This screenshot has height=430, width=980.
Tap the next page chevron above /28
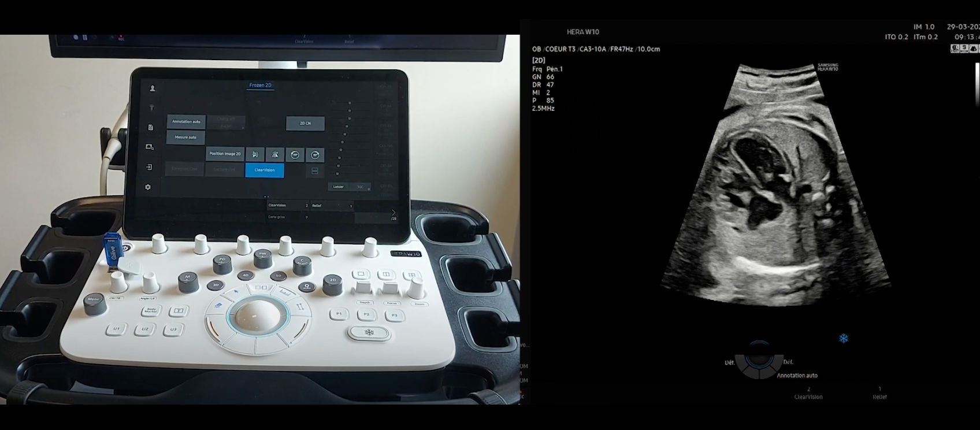(394, 213)
